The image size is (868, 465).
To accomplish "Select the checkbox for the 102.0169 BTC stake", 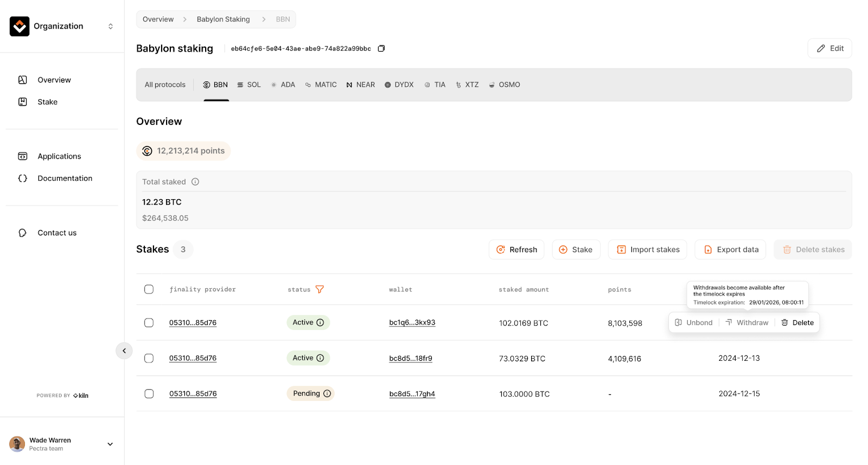I will coord(149,323).
